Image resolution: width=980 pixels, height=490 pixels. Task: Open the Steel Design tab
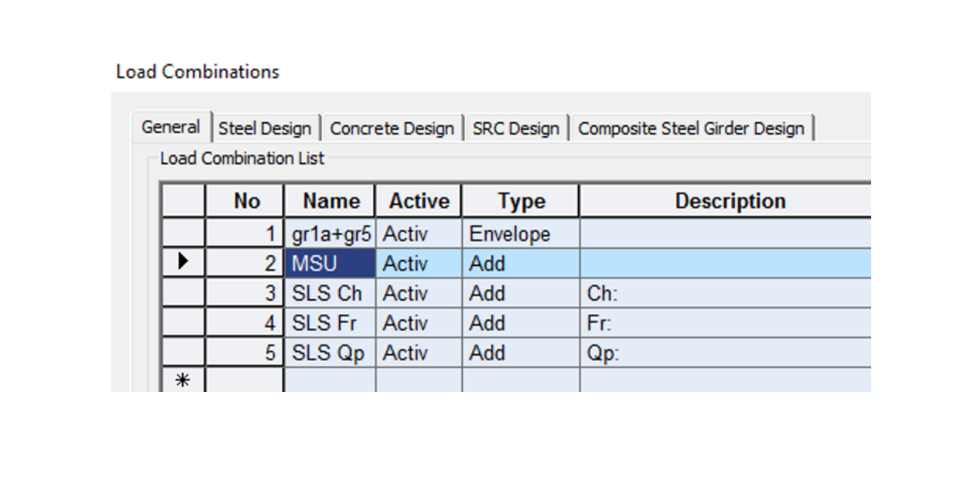(264, 128)
